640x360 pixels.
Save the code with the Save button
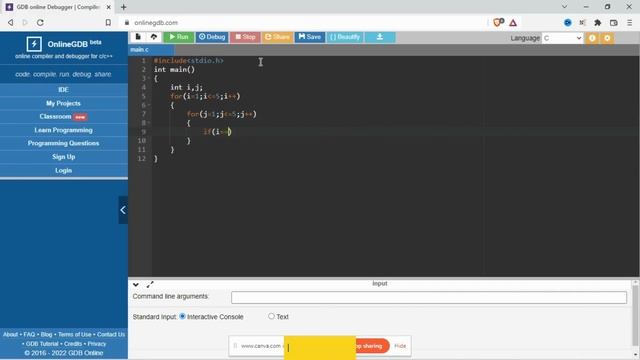[x=310, y=37]
